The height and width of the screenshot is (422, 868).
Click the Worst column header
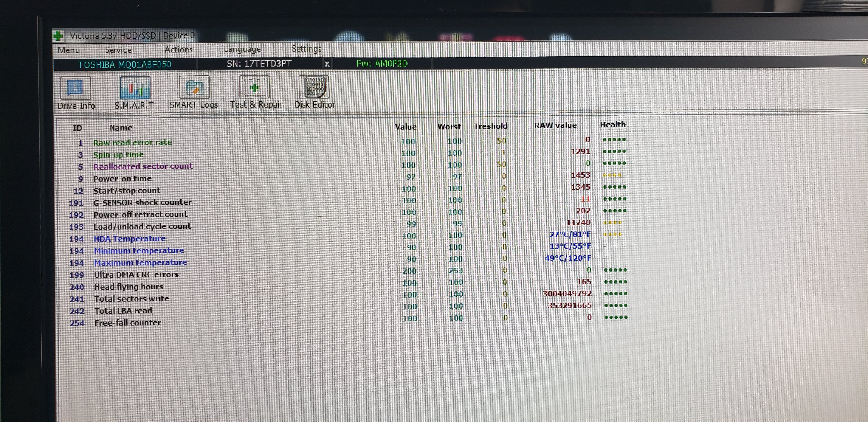(449, 126)
